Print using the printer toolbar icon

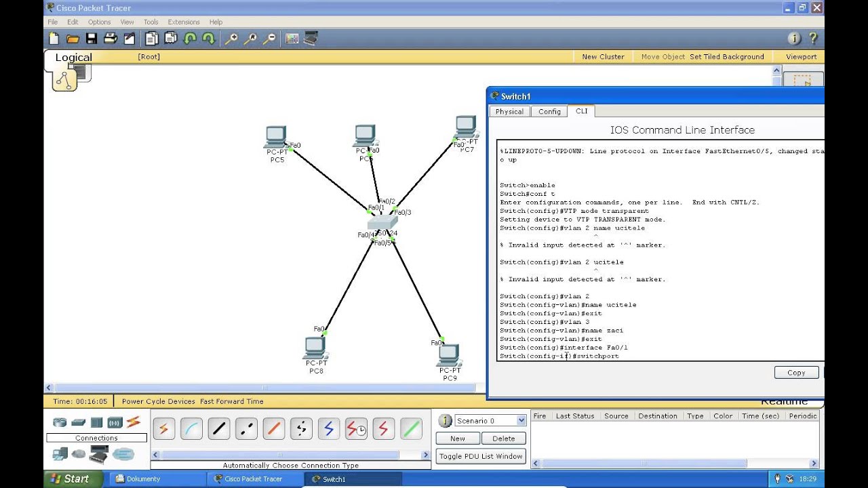pos(111,39)
